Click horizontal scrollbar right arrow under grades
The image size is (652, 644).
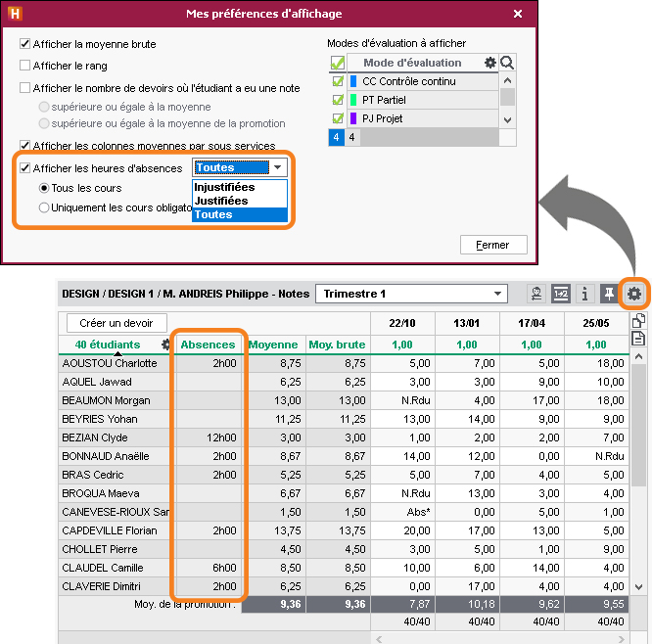point(622,639)
